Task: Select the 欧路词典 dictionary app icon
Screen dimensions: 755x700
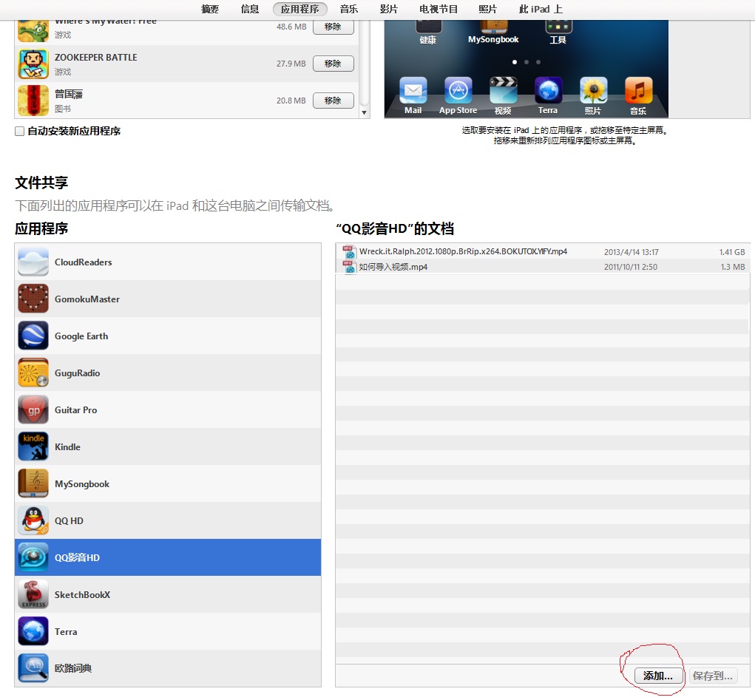Action: pyautogui.click(x=33, y=667)
